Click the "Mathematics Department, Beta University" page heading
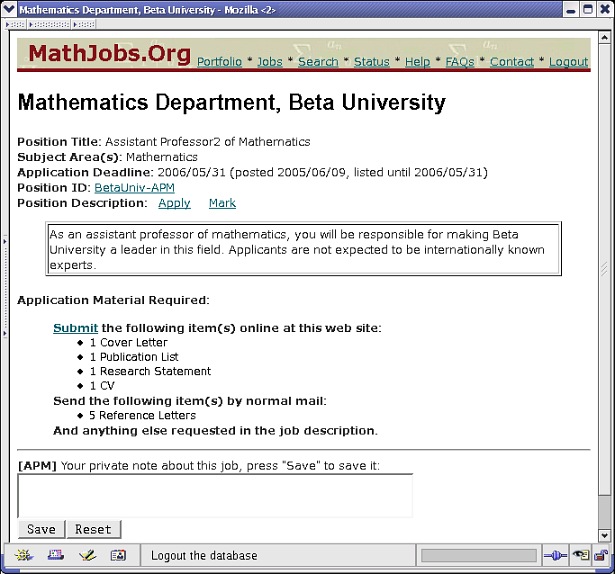The height and width of the screenshot is (574, 615). click(232, 103)
